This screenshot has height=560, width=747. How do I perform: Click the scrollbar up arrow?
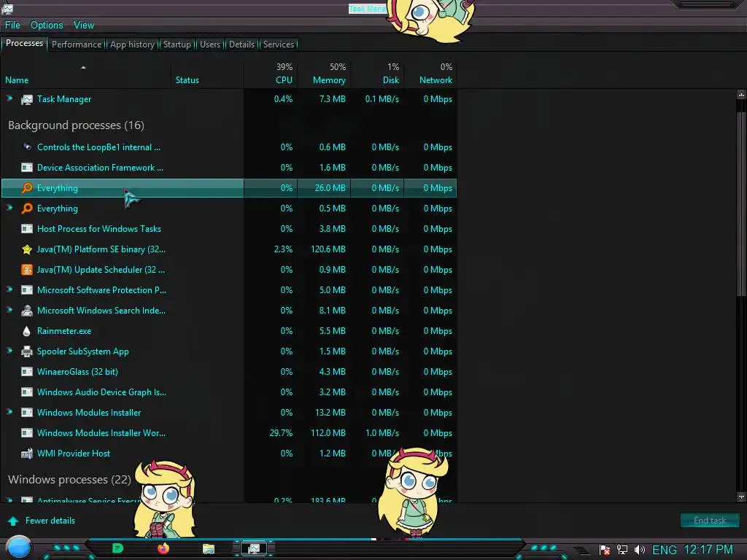pos(741,95)
